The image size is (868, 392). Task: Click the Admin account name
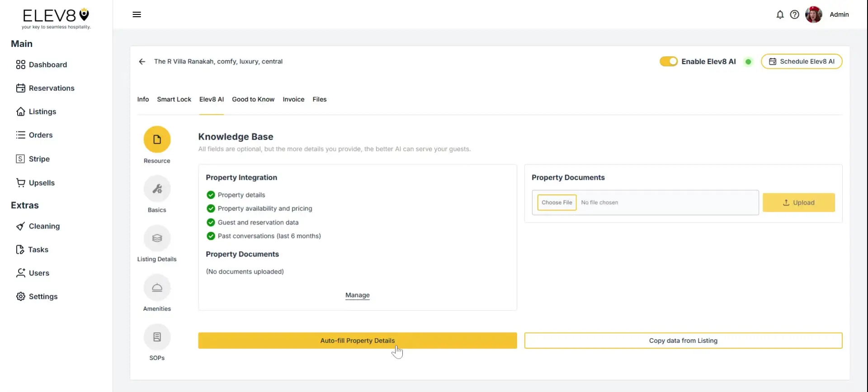tap(839, 14)
